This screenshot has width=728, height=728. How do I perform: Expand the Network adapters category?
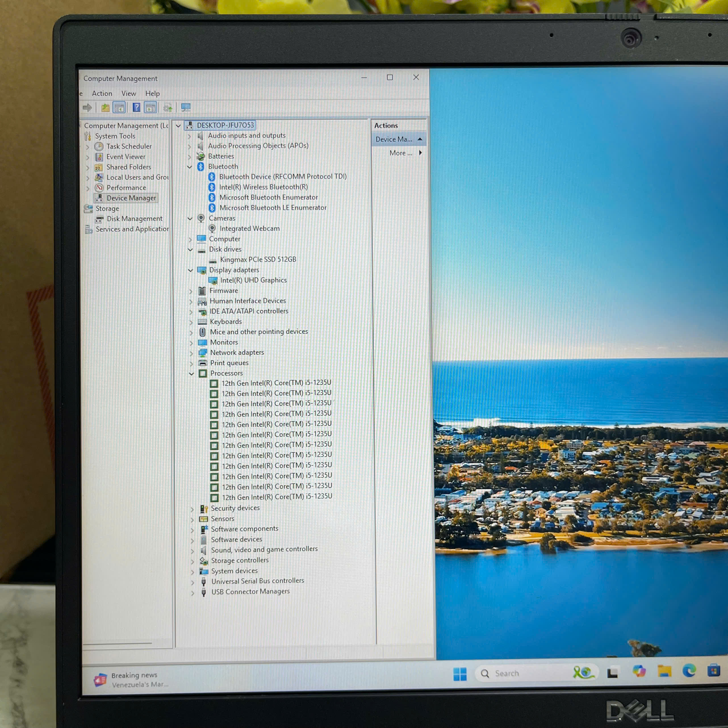point(191,353)
